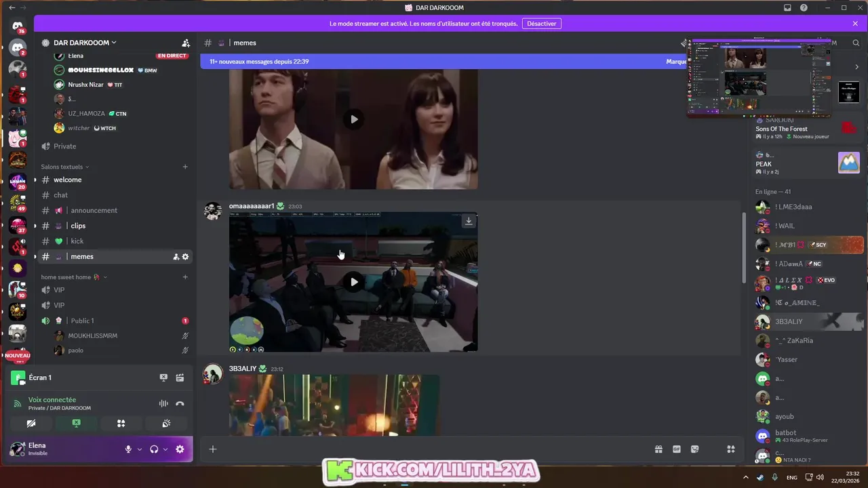
Task: Open headphone output options chevron
Action: [x=165, y=449]
